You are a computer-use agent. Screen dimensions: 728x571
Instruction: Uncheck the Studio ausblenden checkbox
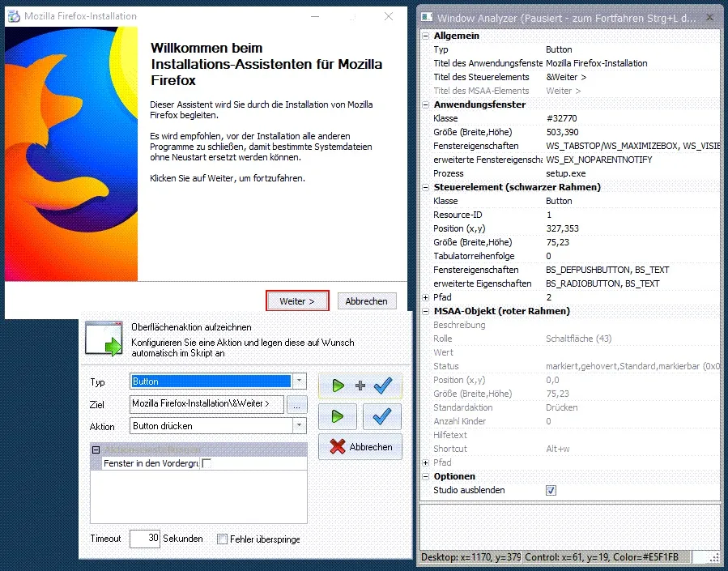551,490
